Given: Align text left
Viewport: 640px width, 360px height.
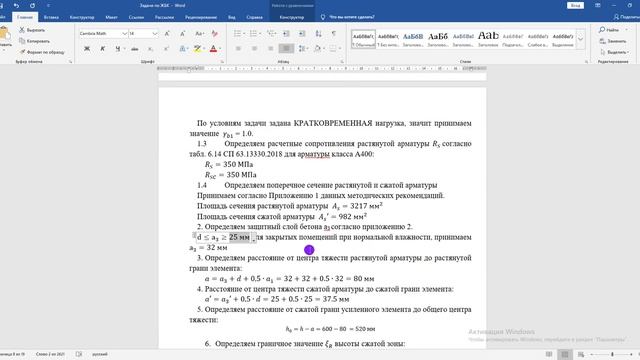Looking at the screenshot, I should click(238, 49).
